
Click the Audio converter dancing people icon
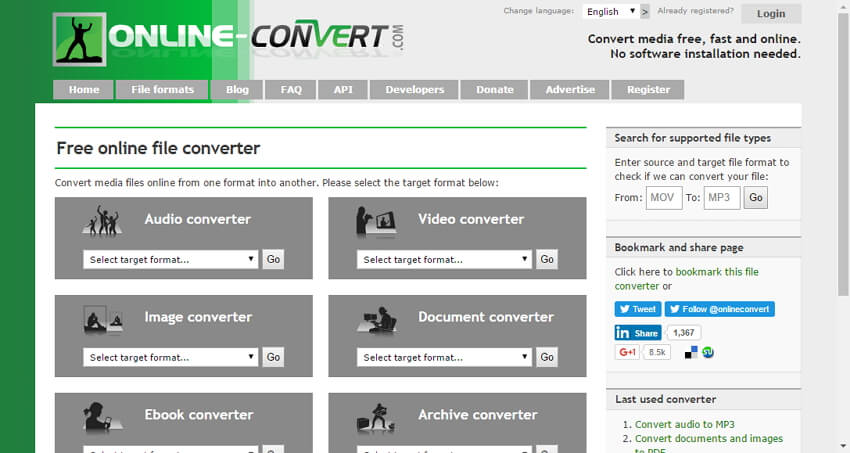pyautogui.click(x=102, y=221)
